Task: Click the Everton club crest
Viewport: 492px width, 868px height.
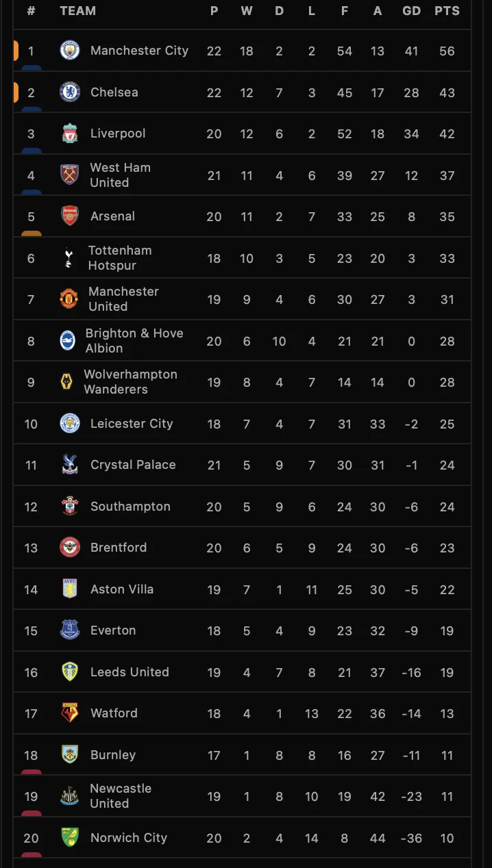Action: pyautogui.click(x=70, y=630)
